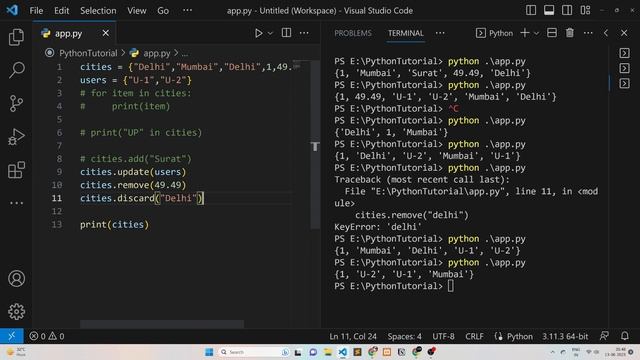Open app.py breadcrumb dropdown
The image size is (640, 360).
click(157, 53)
